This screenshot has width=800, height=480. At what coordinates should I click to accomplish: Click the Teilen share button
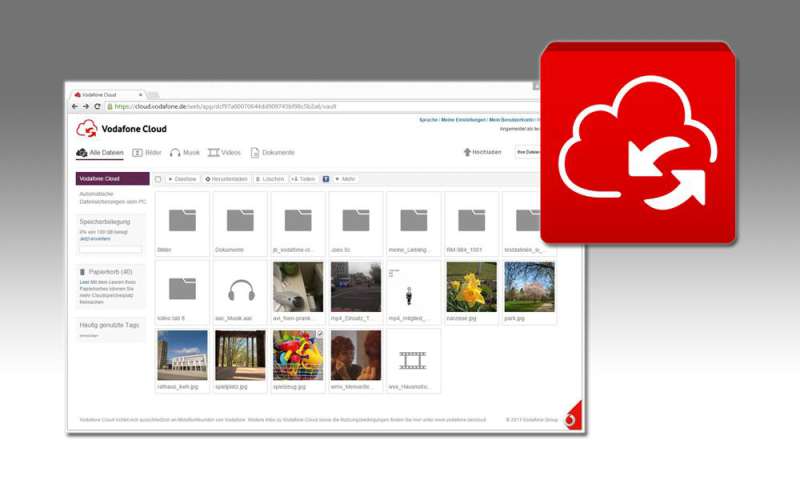(304, 179)
